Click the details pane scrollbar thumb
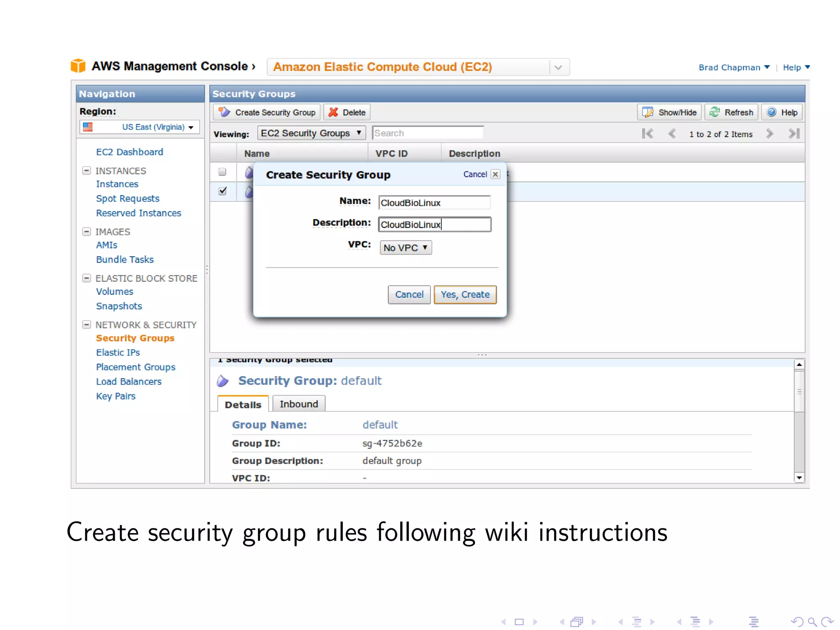The width and height of the screenshot is (840, 630). (799, 391)
